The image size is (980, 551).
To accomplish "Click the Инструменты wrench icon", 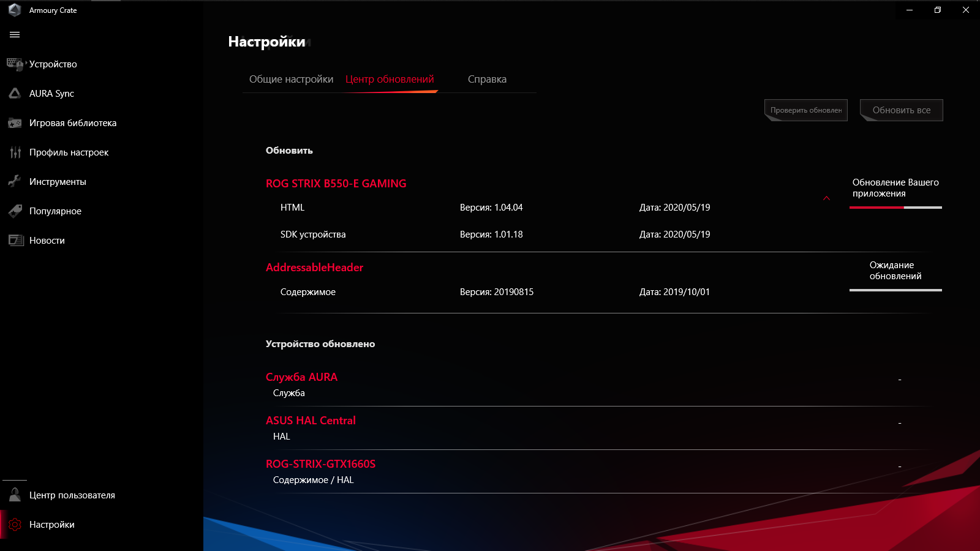I will point(15,181).
